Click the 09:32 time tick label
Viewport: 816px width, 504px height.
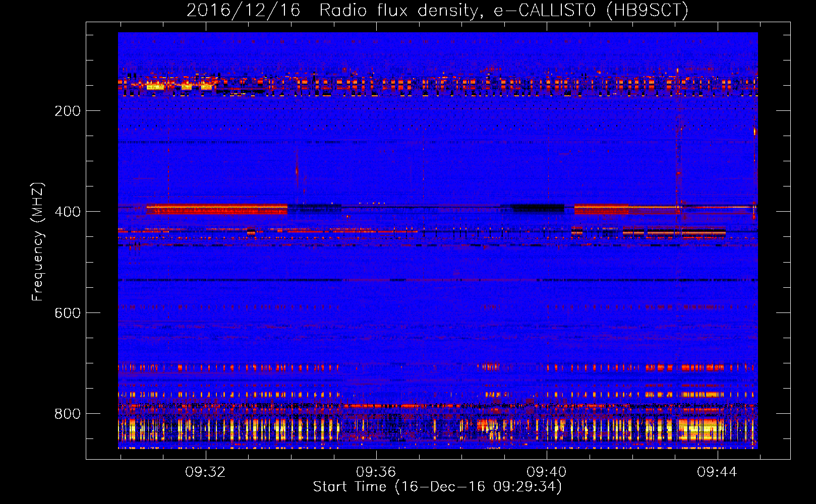click(x=205, y=472)
